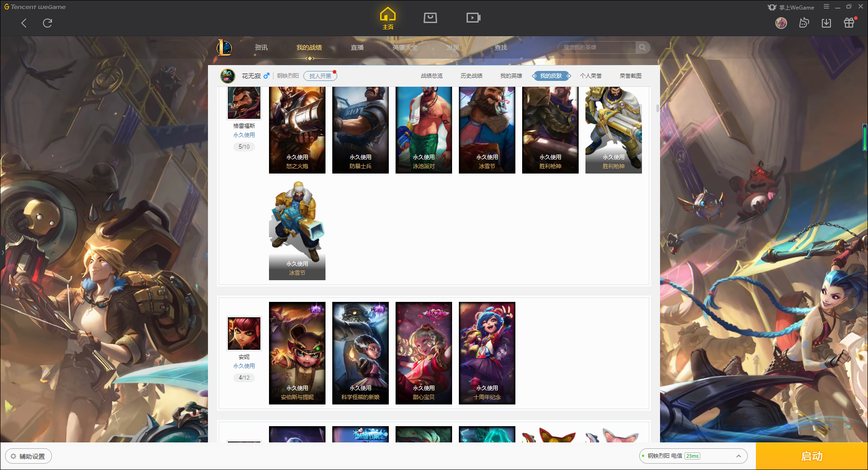Screen dimensions: 868x470
Task: Click the 搜索我的英雄 search field
Action: tap(597, 47)
